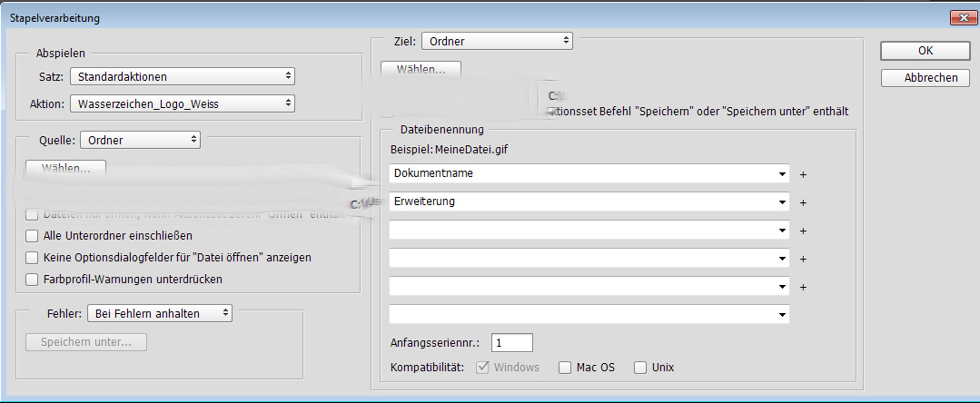Enable Mac OS compatibility checkbox
This screenshot has width=980, height=403.
tap(565, 368)
